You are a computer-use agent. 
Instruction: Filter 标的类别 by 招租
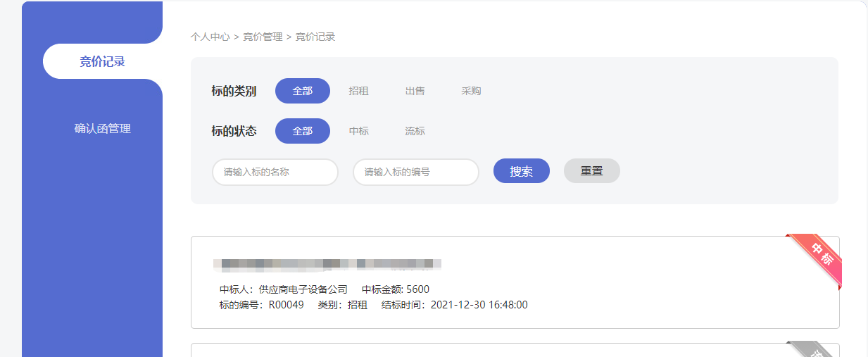tap(358, 91)
